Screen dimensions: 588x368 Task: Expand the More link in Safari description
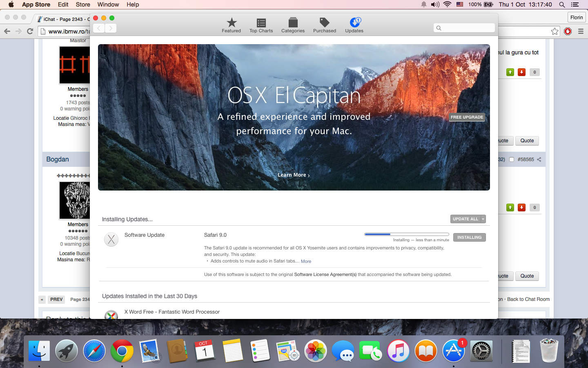[306, 261]
